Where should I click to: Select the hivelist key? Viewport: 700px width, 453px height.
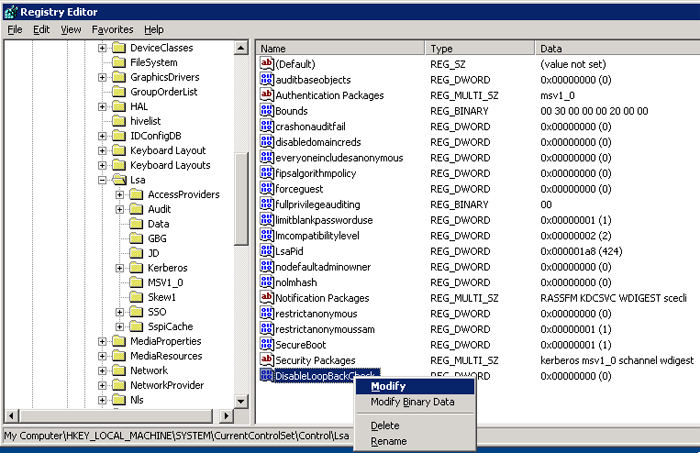pyautogui.click(x=146, y=121)
